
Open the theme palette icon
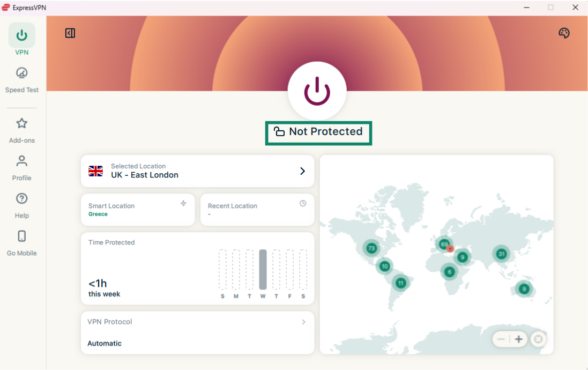(564, 33)
